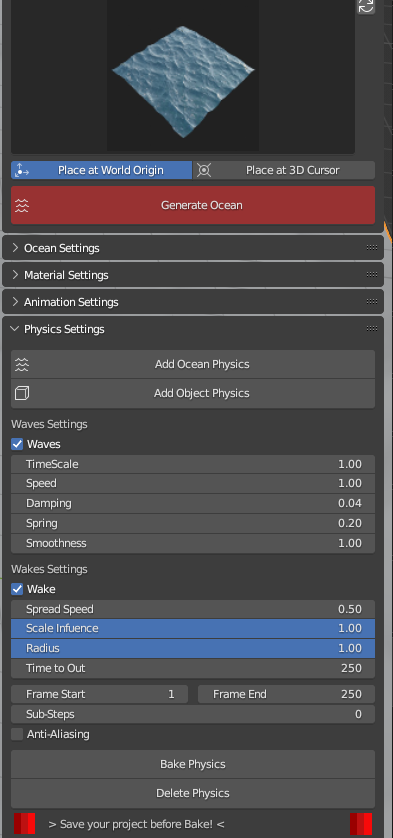393x838 pixels.
Task: Uncheck the Wake checkbox
Action: (x=17, y=589)
